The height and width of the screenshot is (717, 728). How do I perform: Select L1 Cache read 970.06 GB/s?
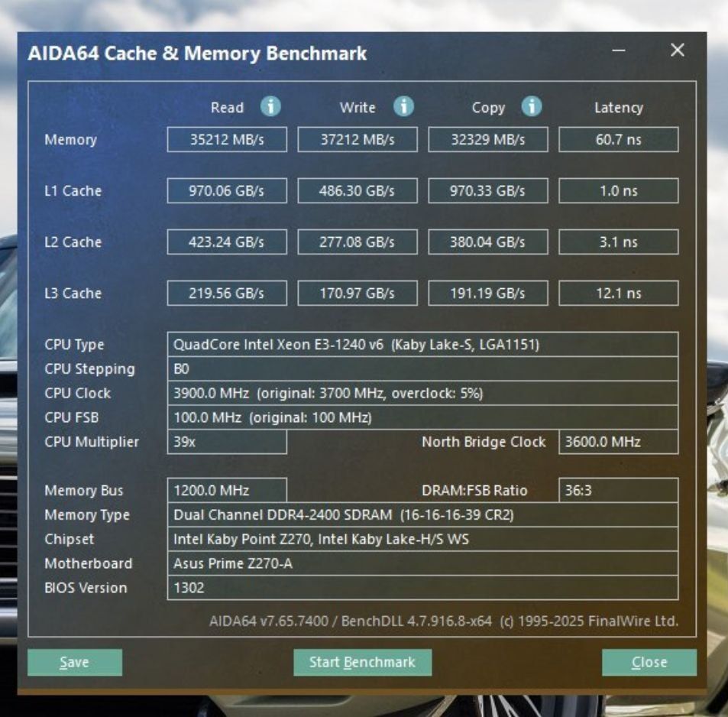227,190
